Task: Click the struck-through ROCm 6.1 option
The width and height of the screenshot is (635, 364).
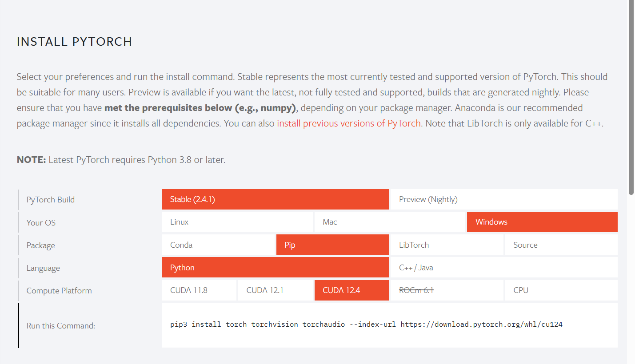Action: point(447,290)
